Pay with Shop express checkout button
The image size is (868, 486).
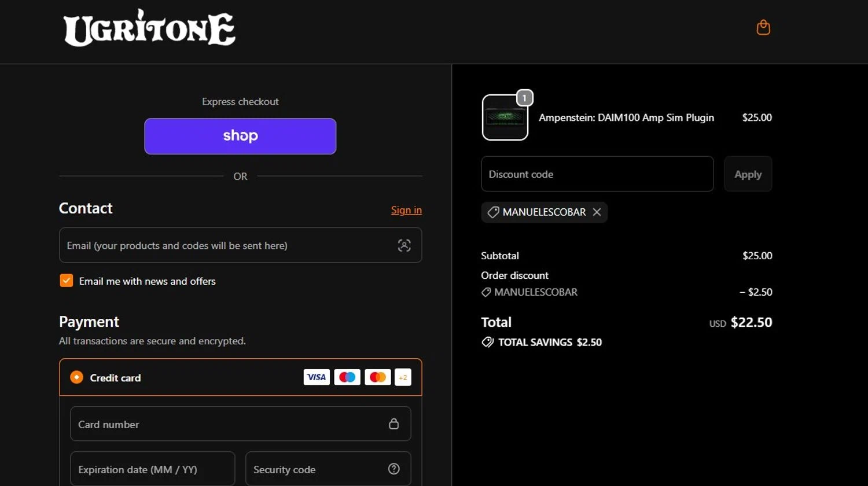pyautogui.click(x=240, y=136)
